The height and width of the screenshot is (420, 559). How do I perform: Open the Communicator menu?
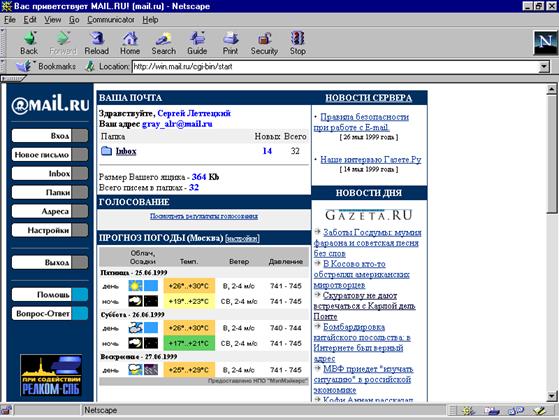pyautogui.click(x=111, y=20)
